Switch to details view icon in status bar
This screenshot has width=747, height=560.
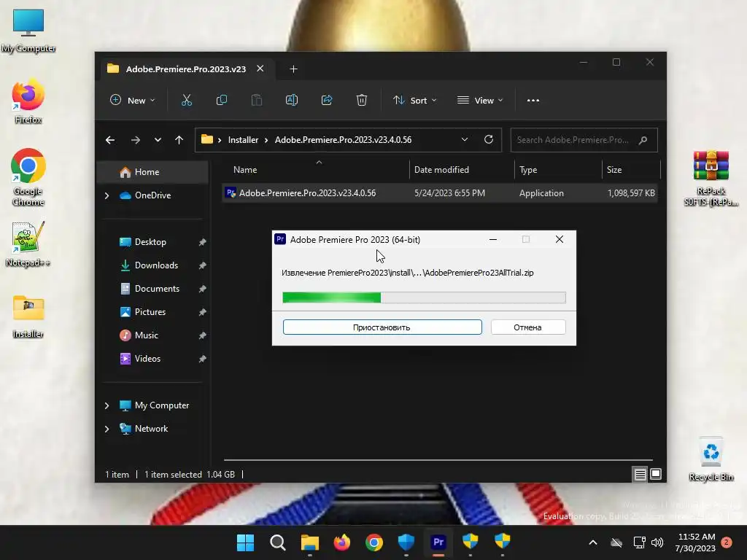click(x=640, y=474)
